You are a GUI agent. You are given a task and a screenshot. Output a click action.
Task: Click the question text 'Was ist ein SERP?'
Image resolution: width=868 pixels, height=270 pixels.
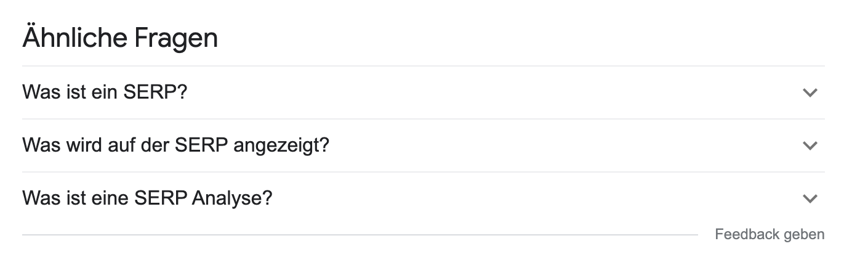105,92
